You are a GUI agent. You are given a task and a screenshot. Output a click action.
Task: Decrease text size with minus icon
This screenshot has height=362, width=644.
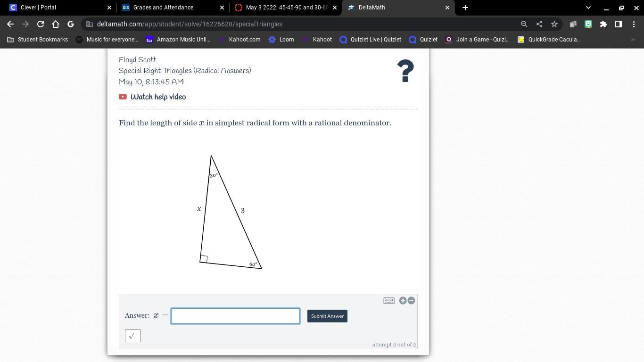pos(411,301)
